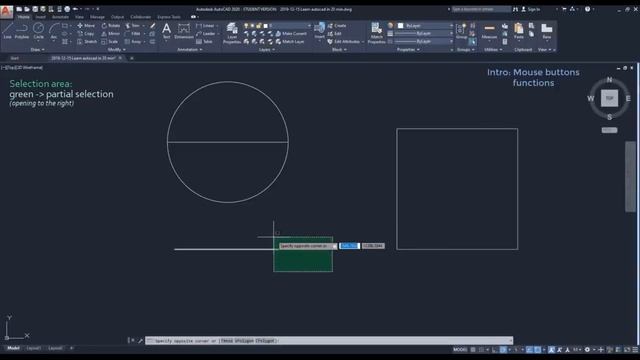Open Layer Properties manager
The height and width of the screenshot is (360, 640).
point(232,33)
